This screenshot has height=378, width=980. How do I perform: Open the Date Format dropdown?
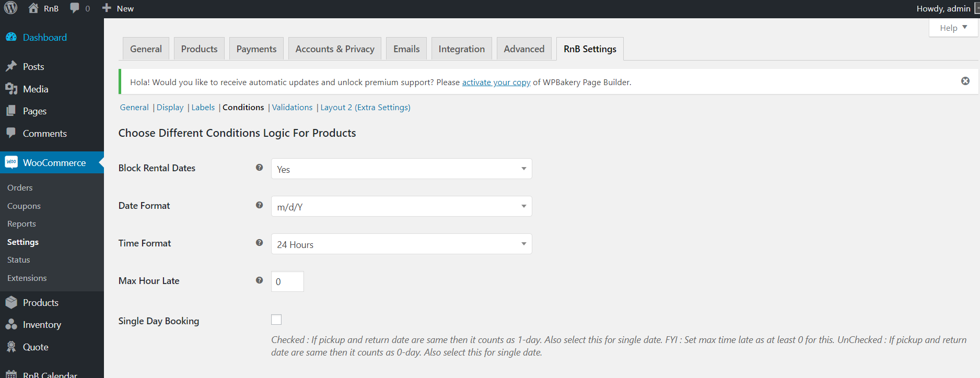coord(401,206)
